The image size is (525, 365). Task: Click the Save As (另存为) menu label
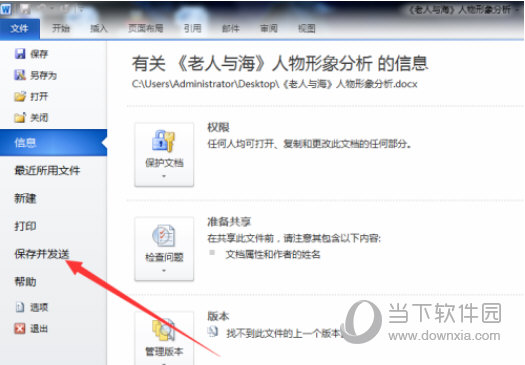pos(44,75)
